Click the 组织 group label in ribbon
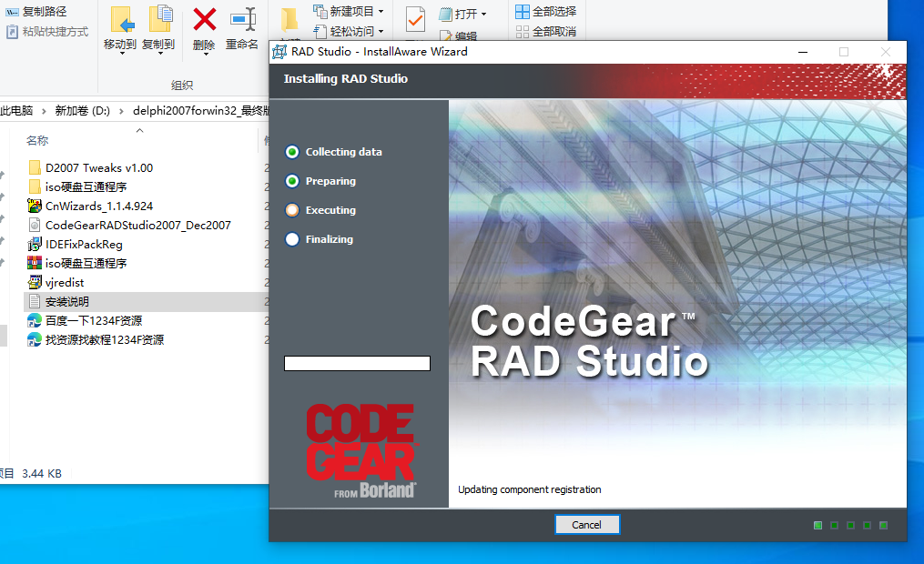The width and height of the screenshot is (924, 564). click(182, 86)
